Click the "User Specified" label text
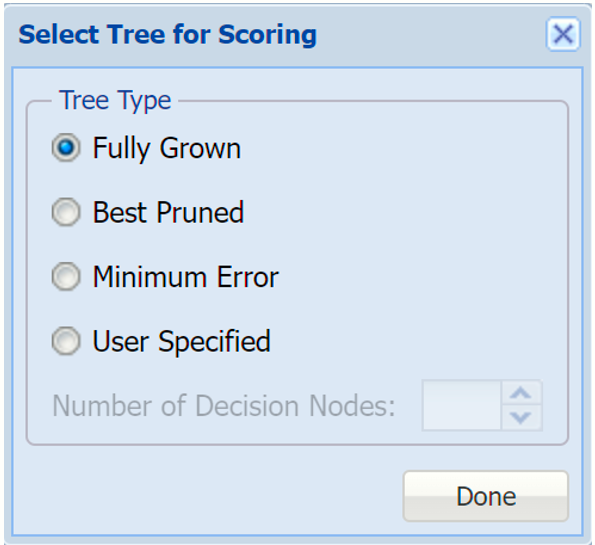This screenshot has width=595, height=545. [181, 342]
